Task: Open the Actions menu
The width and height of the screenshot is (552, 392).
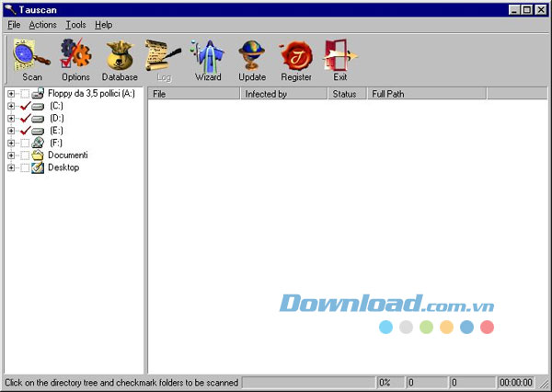Action: click(x=42, y=25)
